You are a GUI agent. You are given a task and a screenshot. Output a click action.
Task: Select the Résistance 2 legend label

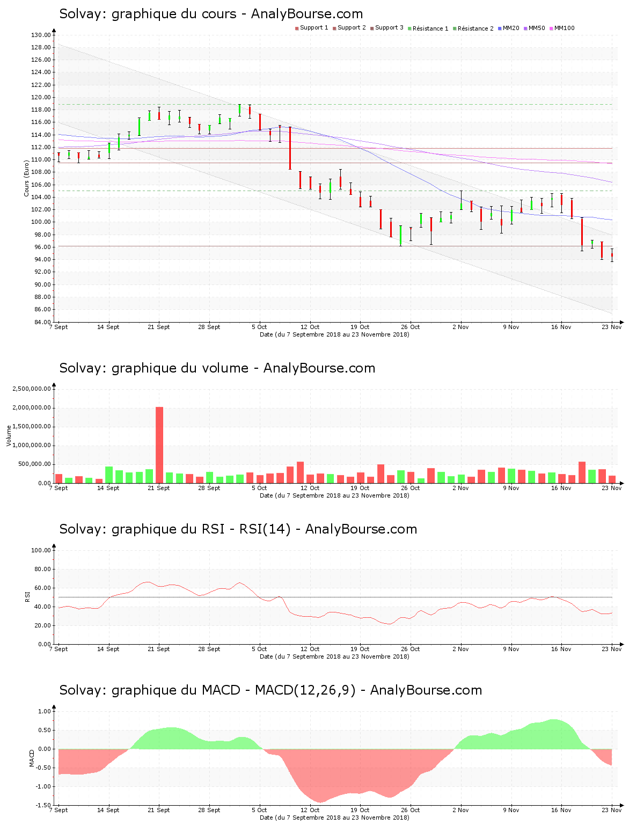tap(475, 28)
